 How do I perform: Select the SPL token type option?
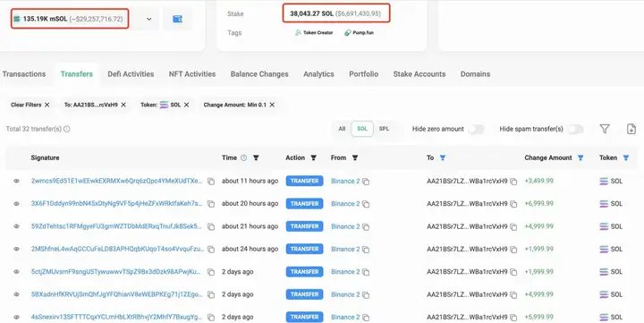coord(384,129)
